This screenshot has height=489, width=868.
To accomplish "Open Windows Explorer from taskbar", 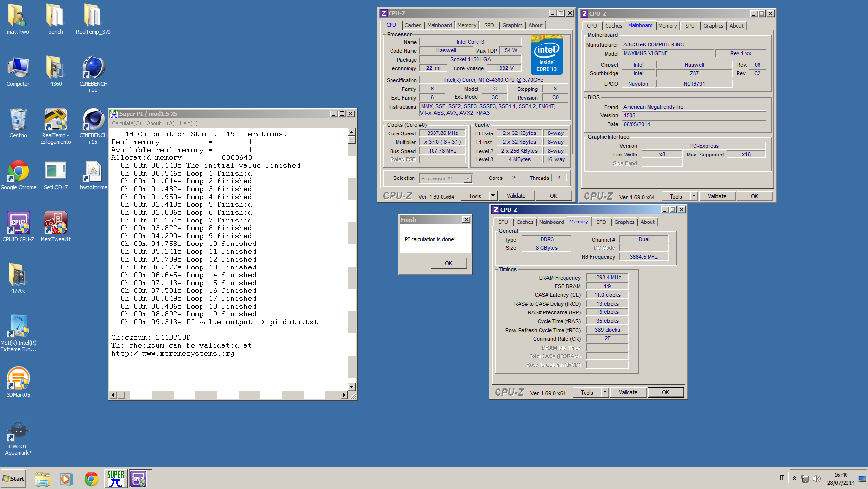I will point(43,479).
